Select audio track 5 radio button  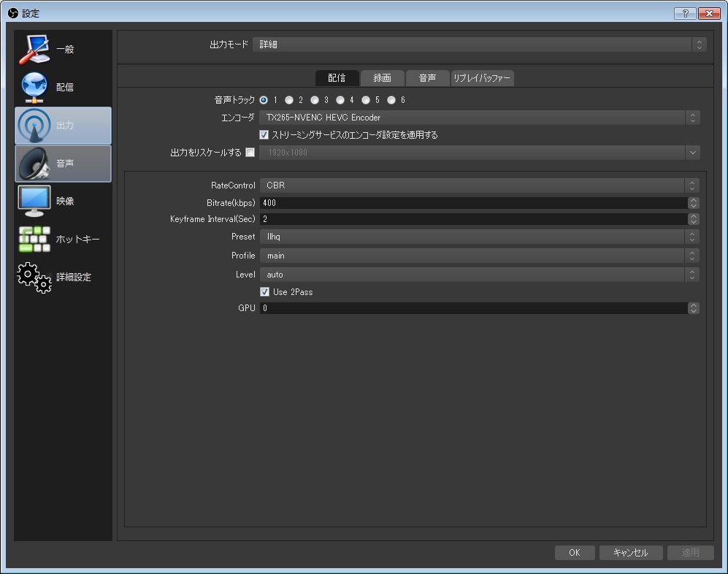click(x=366, y=100)
